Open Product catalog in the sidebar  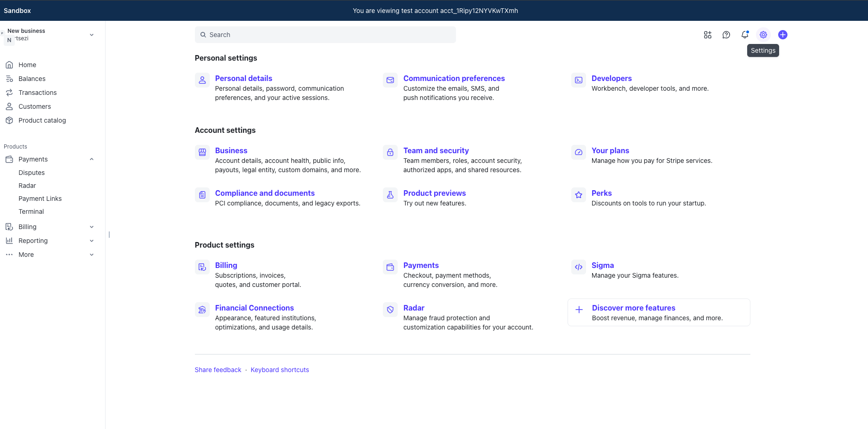[x=42, y=120]
